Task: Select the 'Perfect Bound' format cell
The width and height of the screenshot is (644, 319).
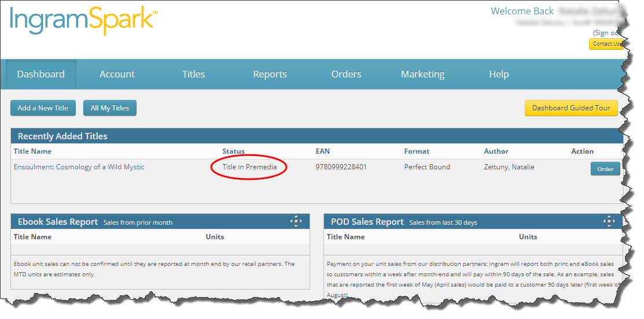Action: click(427, 167)
